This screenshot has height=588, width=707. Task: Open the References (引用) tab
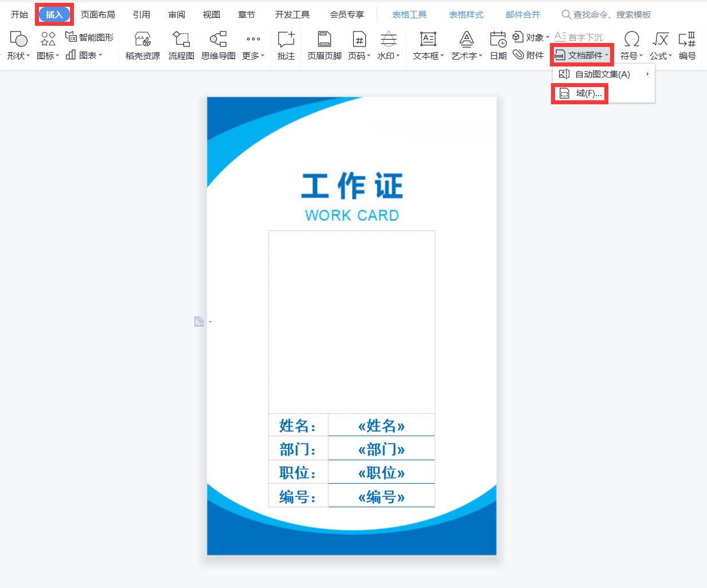pos(142,14)
